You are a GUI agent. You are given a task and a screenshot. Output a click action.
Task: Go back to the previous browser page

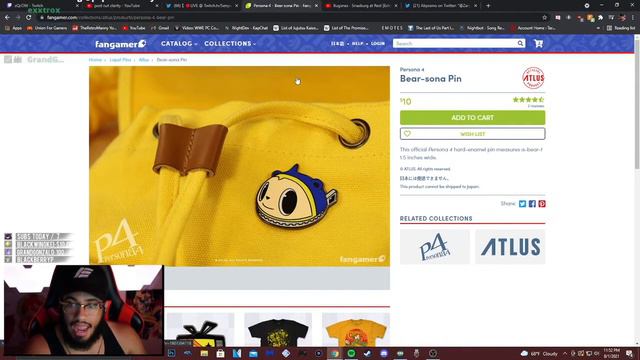7,18
